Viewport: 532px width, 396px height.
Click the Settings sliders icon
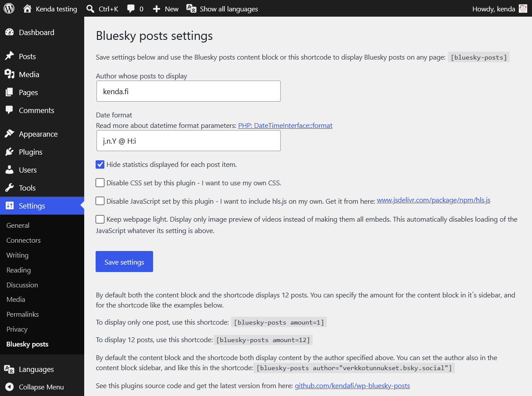(x=9, y=205)
